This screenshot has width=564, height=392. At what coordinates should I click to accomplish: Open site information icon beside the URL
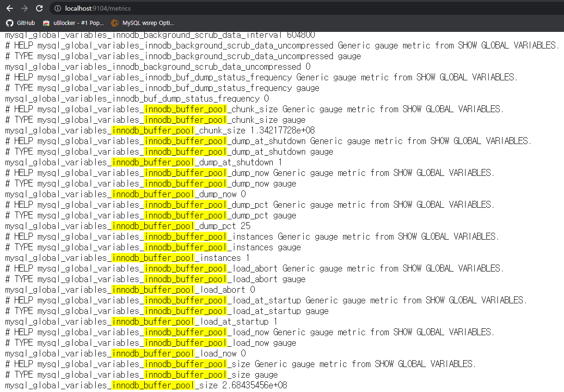[57, 8]
